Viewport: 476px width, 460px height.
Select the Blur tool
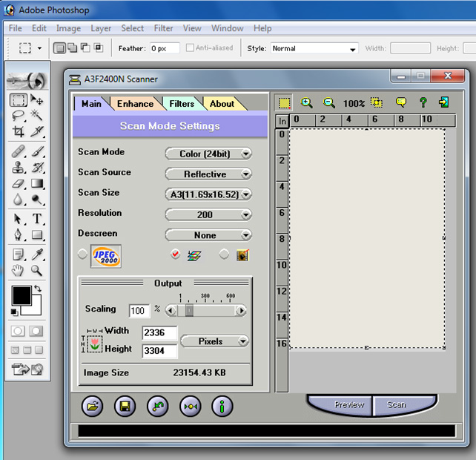click(x=18, y=200)
